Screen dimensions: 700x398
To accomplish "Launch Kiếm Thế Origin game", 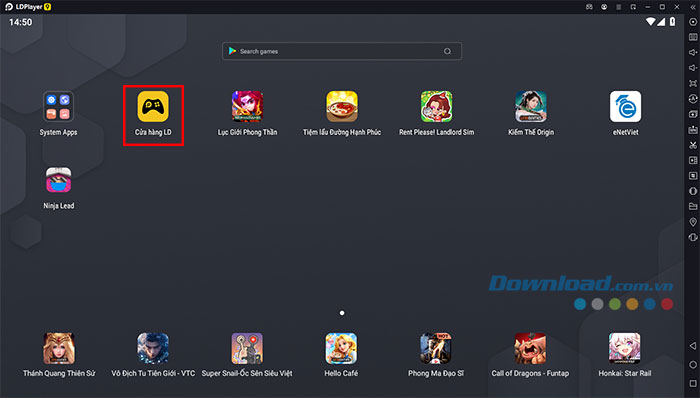I will pos(531,107).
